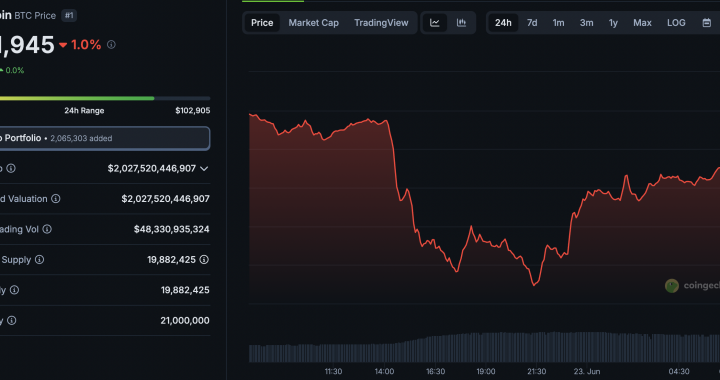The width and height of the screenshot is (720, 380).
Task: Click the $102,905 range high value
Action: tap(192, 111)
